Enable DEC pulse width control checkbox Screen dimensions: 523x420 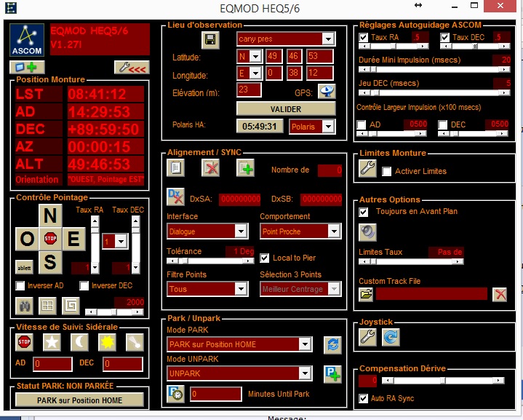point(442,125)
